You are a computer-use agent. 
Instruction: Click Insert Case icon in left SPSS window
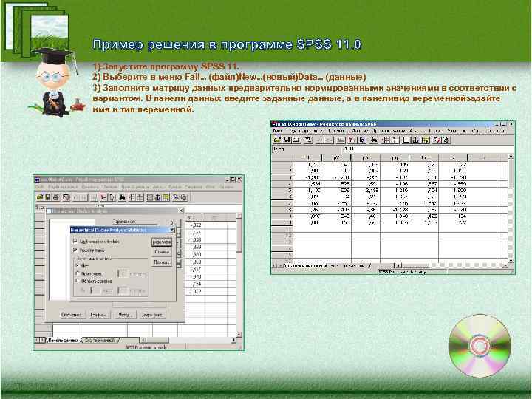point(132,197)
